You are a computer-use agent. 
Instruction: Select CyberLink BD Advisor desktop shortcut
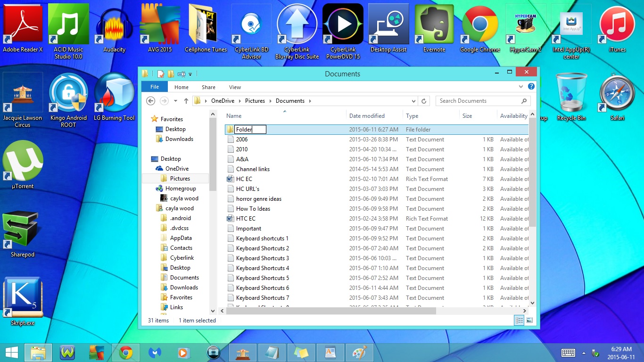coord(251,32)
